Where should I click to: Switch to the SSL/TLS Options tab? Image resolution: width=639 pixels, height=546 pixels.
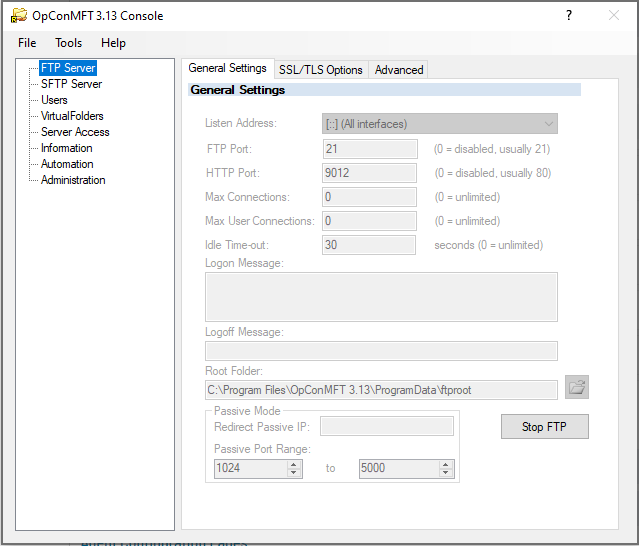pos(321,70)
